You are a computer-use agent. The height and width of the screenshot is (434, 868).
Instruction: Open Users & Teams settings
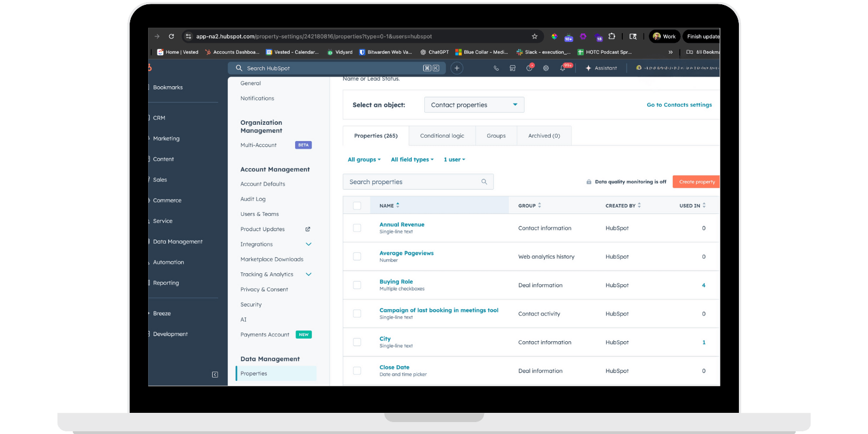259,214
